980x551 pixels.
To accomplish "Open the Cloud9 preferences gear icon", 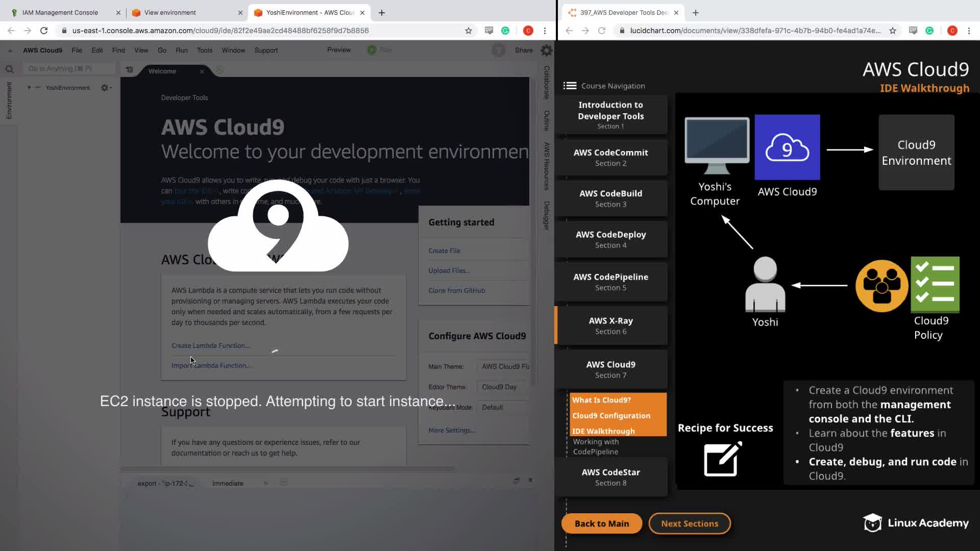I will coord(546,50).
